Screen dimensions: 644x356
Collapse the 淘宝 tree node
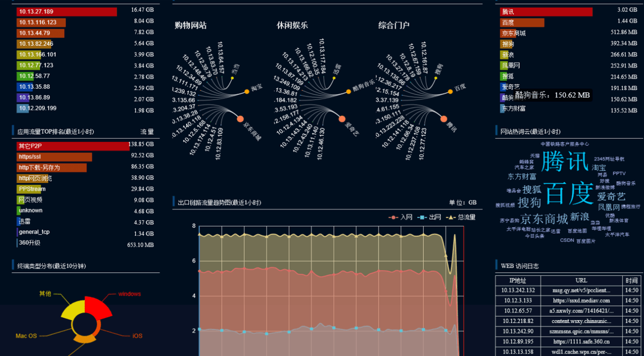point(247,91)
